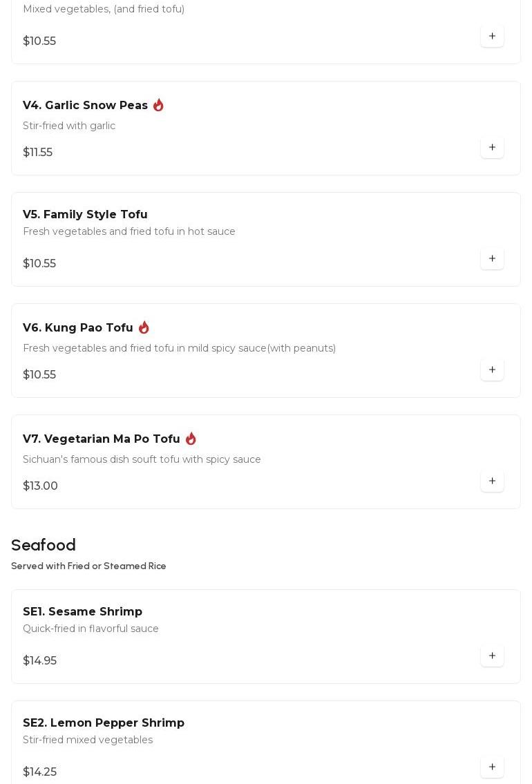The height and width of the screenshot is (784, 532).
Task: View V7. Vegetarian Ma Po Tofu item
Action: click(x=101, y=439)
